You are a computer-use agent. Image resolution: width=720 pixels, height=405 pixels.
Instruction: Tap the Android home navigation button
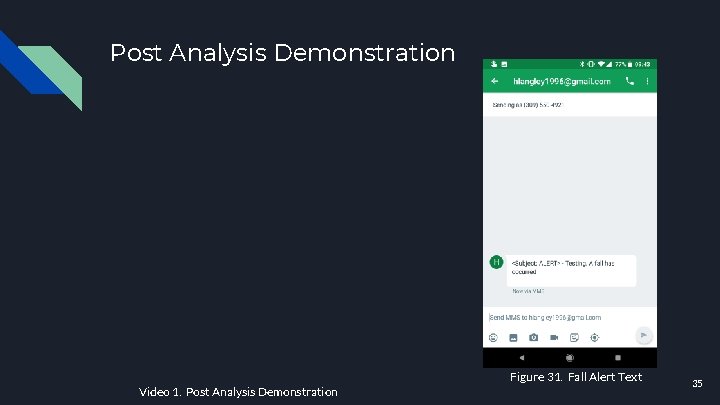[x=570, y=358]
